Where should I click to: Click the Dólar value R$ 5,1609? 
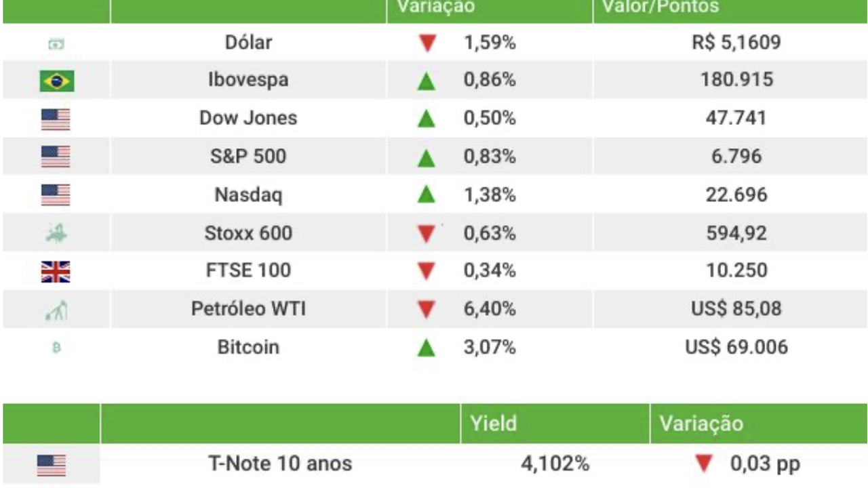[736, 43]
